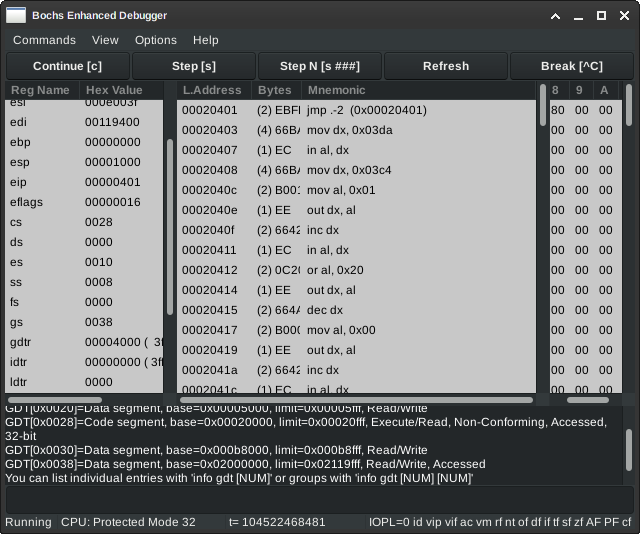This screenshot has width=640, height=534.
Task: Click the memory dump column header 8
Action: [559, 90]
